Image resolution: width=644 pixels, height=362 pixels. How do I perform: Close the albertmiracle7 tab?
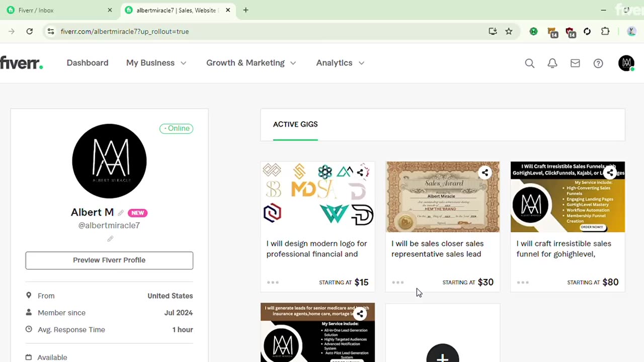tap(228, 10)
